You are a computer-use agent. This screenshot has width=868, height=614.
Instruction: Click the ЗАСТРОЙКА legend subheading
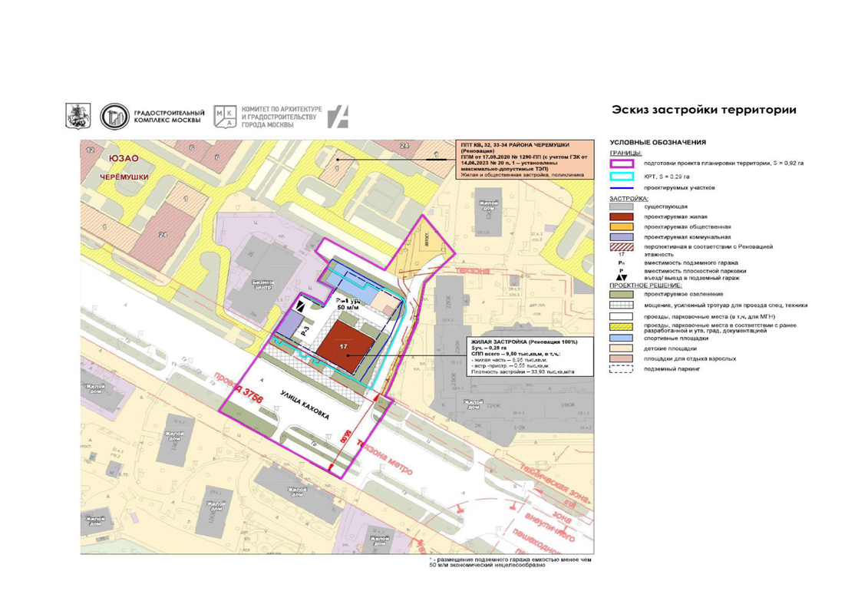[x=629, y=198]
